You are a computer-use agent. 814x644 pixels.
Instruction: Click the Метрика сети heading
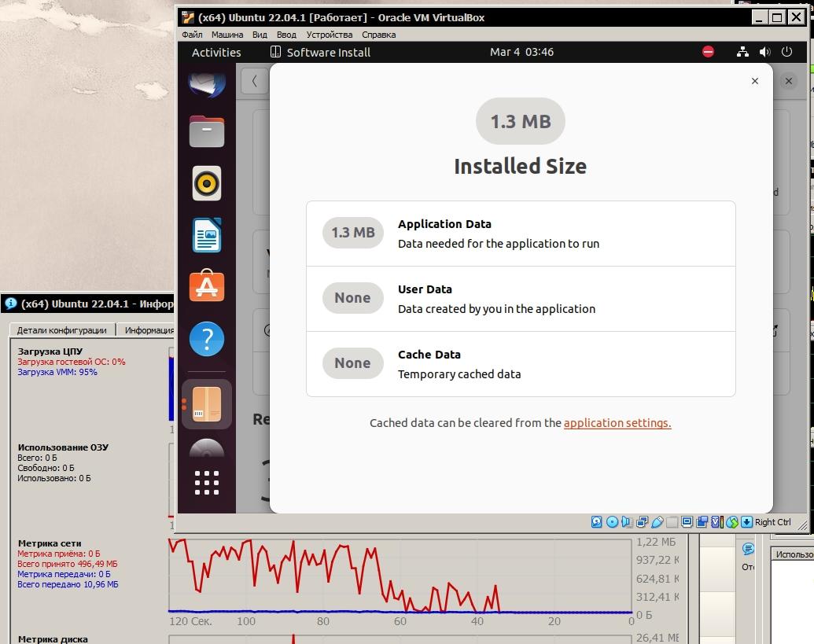point(50,543)
